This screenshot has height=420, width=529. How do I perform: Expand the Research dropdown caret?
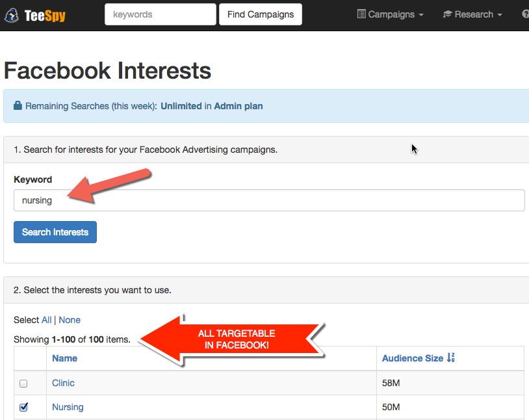pos(500,15)
